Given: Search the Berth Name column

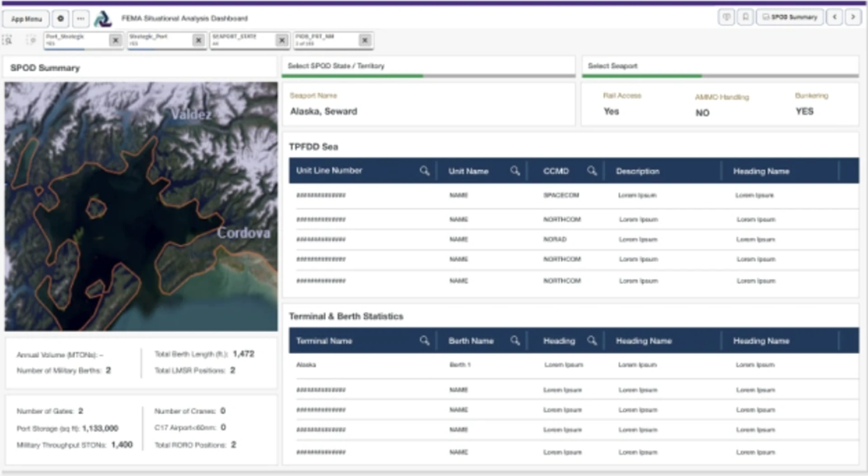Looking at the screenshot, I should coord(515,340).
